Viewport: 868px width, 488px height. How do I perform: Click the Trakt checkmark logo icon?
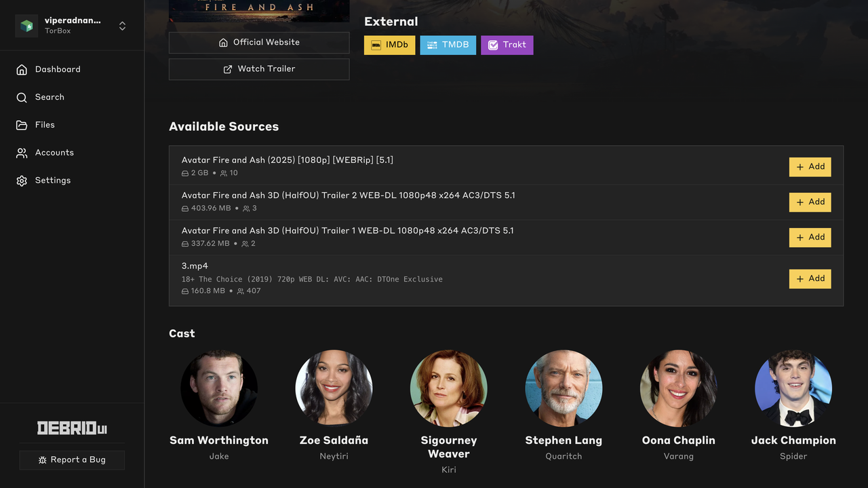493,45
